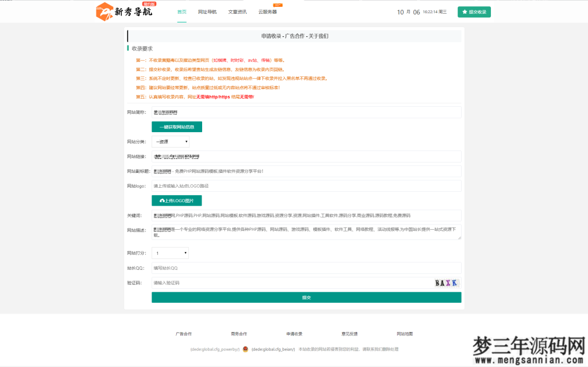Click the 提交收录 button at top right
Image resolution: width=588 pixels, height=367 pixels.
click(474, 11)
